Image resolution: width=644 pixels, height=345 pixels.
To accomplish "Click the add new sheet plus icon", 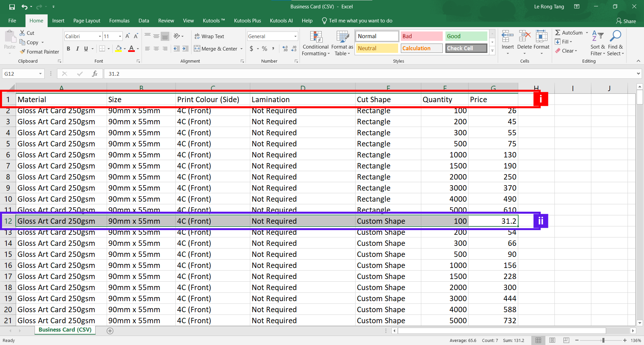I will pyautogui.click(x=110, y=331).
